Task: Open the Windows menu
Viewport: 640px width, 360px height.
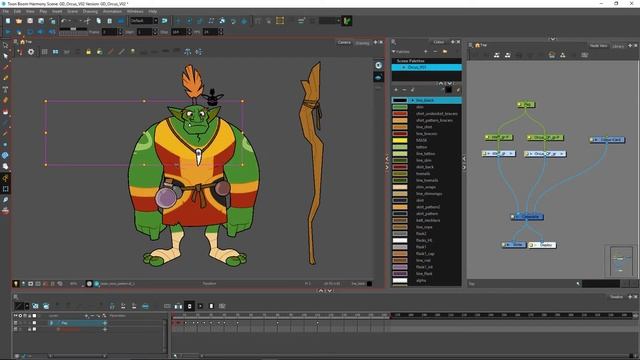Action: [135, 11]
